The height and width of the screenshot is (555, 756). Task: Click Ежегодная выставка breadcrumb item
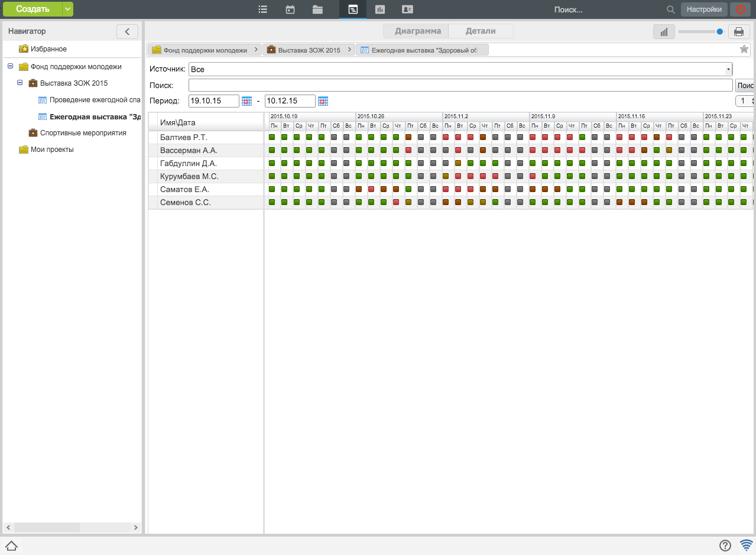(x=423, y=50)
